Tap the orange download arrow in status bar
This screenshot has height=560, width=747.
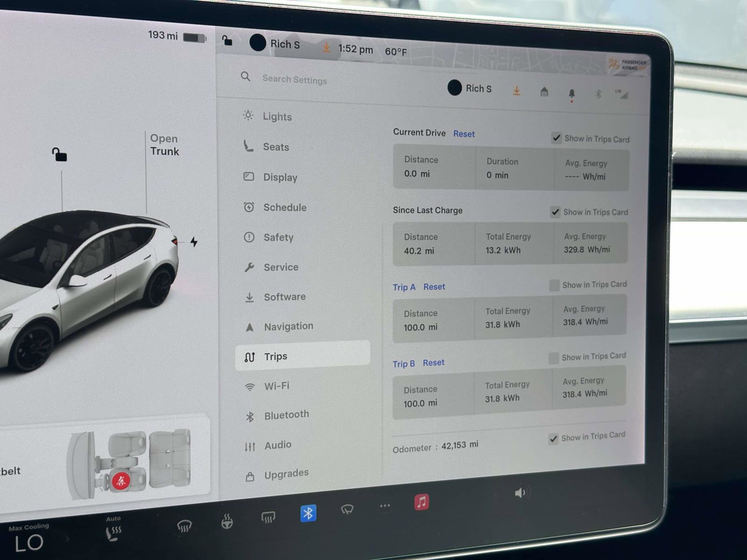click(326, 47)
